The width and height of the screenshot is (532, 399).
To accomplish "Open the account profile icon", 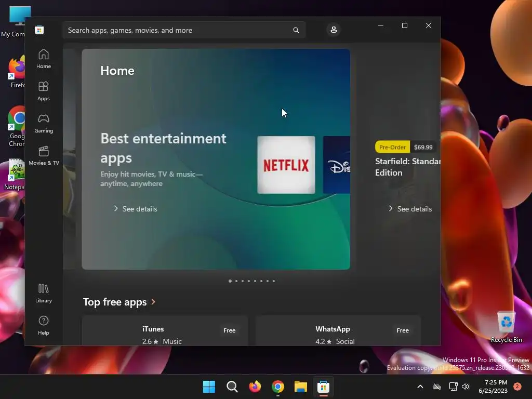I will (x=334, y=30).
